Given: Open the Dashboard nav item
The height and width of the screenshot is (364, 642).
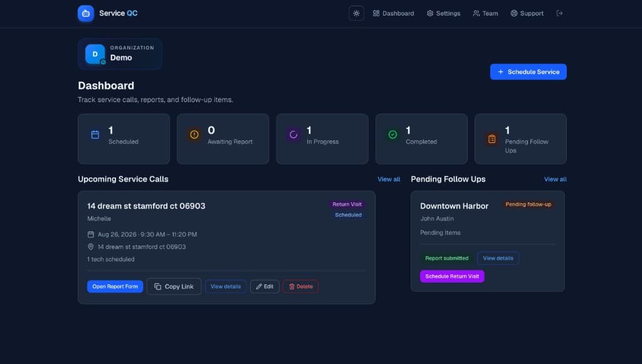Looking at the screenshot, I should coord(394,14).
